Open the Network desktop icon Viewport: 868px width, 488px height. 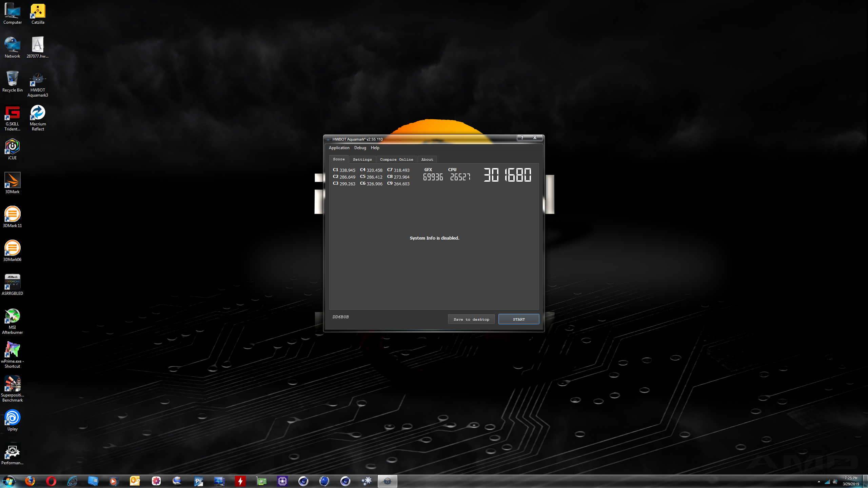point(13,48)
